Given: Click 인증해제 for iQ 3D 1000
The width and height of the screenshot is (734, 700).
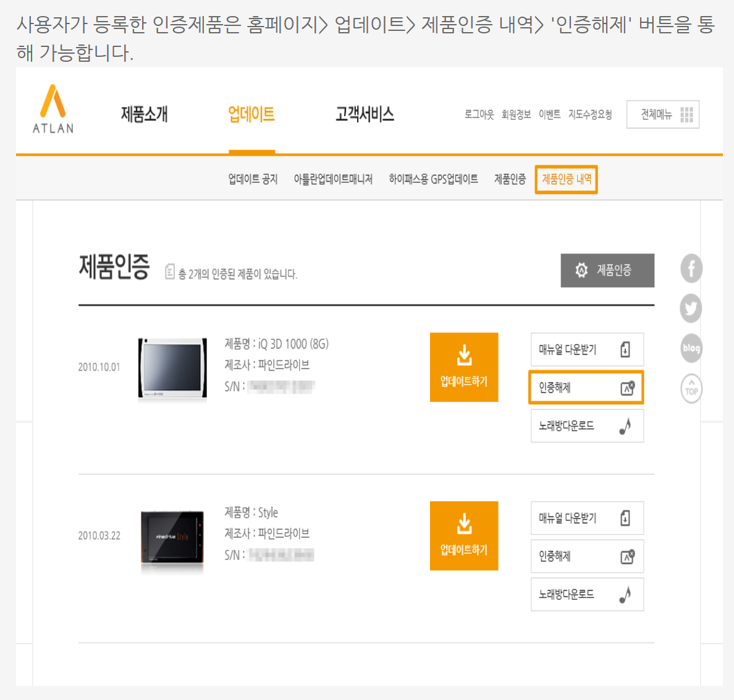Looking at the screenshot, I should 586,388.
